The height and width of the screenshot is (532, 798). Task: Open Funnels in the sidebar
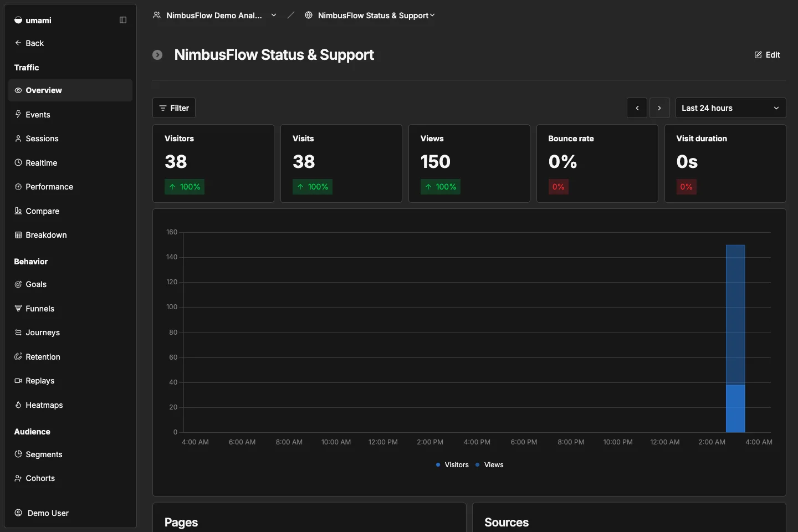tap(70, 308)
